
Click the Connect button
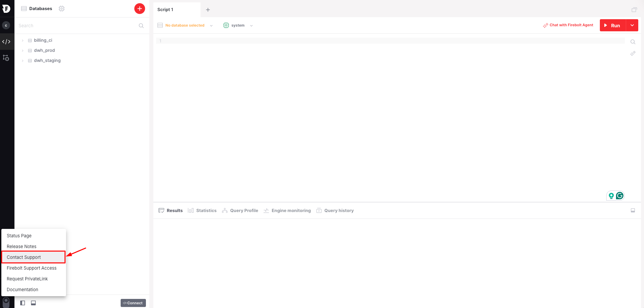(133, 303)
